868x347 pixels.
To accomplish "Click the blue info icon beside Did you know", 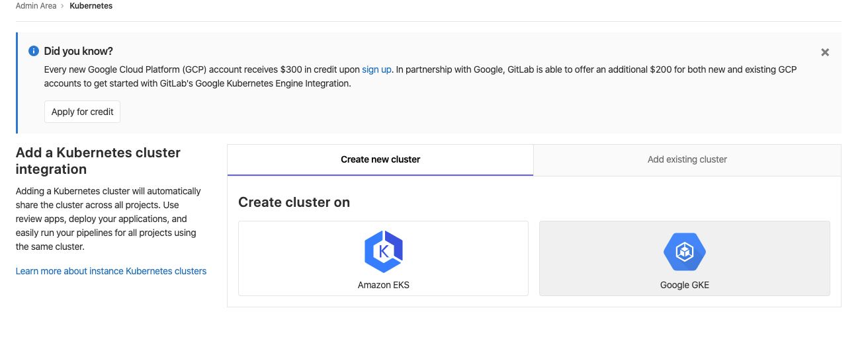I will [34, 51].
